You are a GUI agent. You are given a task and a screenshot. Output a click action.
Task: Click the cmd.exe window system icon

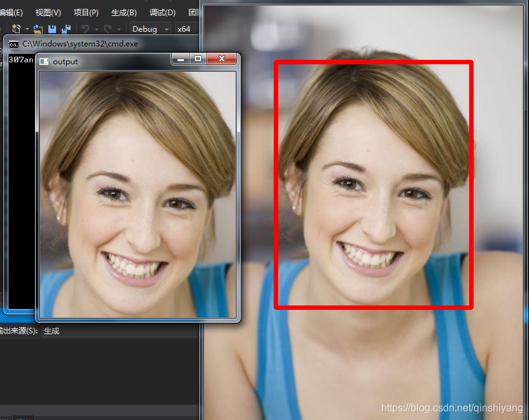click(14, 44)
